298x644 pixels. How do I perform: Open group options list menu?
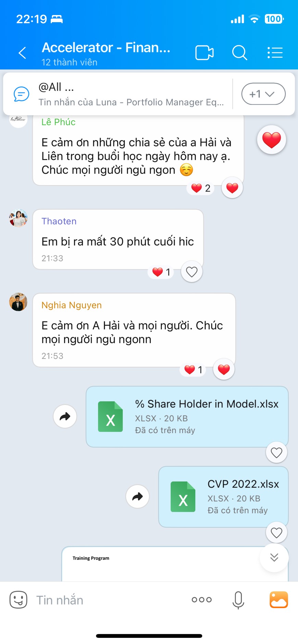(x=275, y=53)
